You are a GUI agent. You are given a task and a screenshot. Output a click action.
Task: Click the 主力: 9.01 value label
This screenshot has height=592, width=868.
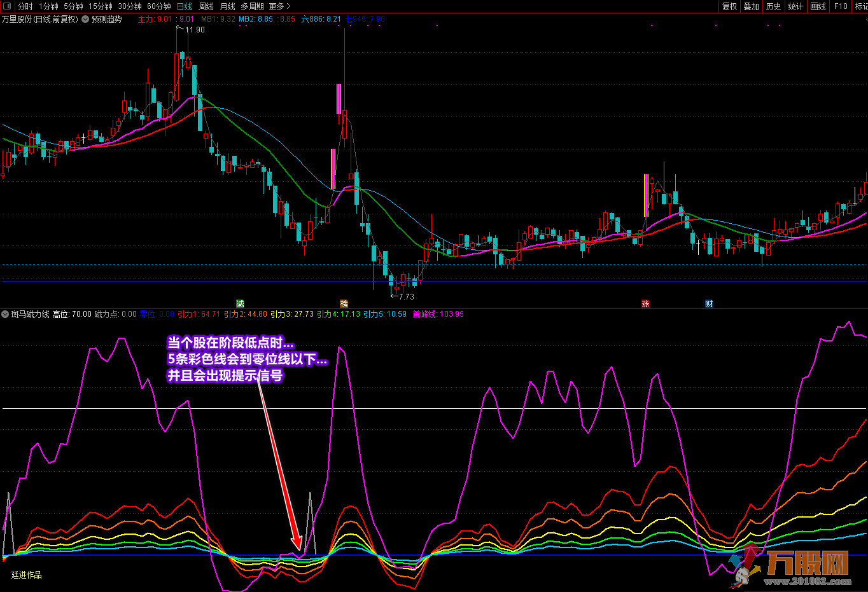click(x=155, y=19)
